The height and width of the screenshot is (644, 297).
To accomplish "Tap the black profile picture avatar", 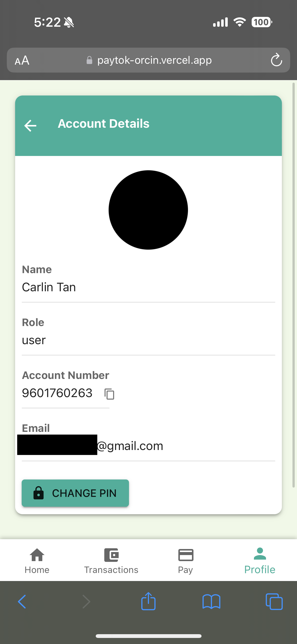I will point(148,210).
